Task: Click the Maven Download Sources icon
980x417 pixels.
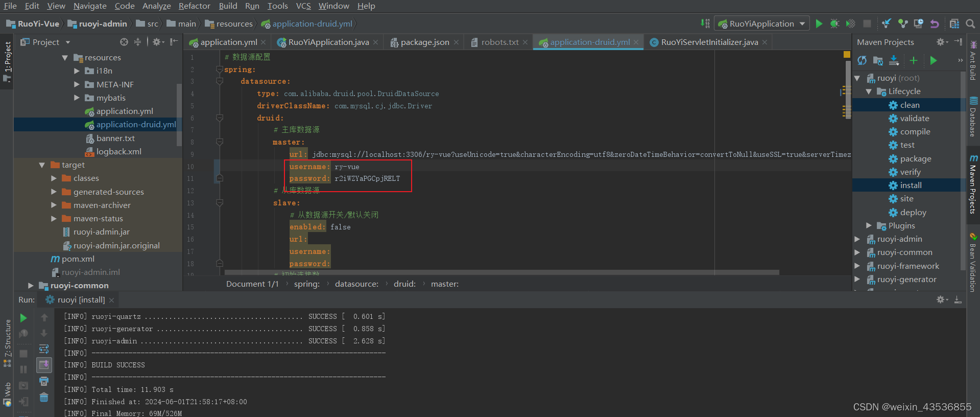Action: pos(894,60)
